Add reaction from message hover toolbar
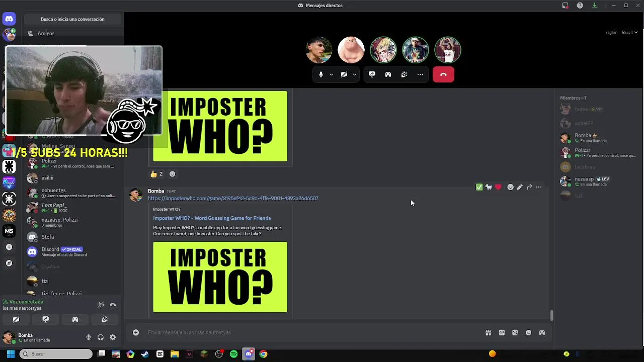The height and width of the screenshot is (362, 644). point(510,187)
